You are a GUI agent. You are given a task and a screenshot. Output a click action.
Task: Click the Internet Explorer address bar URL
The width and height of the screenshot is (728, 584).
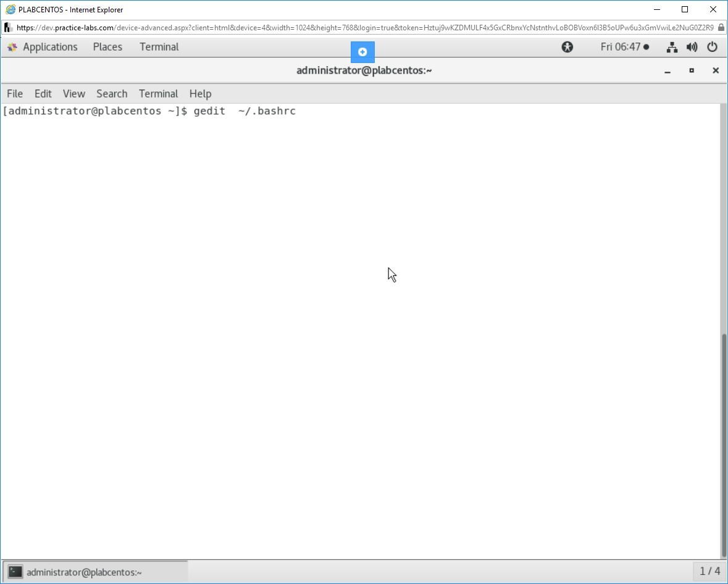(364, 28)
